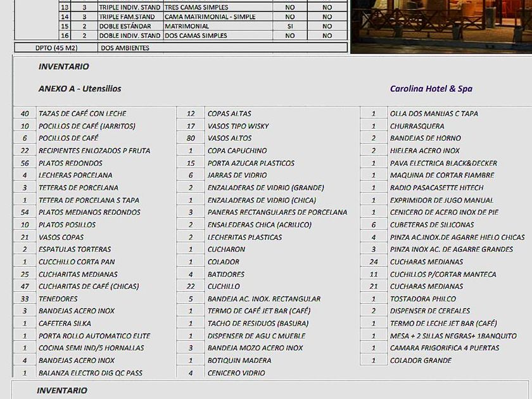Click 'LECHERITAS PLASTICAS' cell
Screen dimensions: 532x399
(244, 237)
